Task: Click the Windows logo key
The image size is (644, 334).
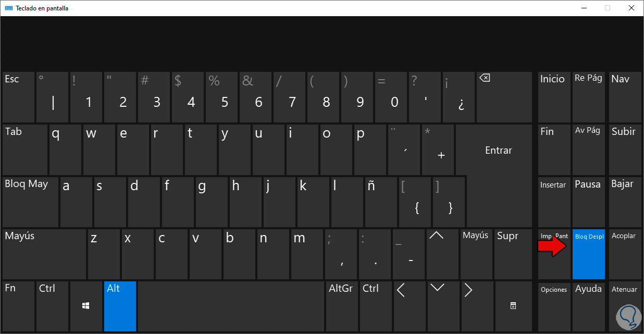Action: (86, 306)
